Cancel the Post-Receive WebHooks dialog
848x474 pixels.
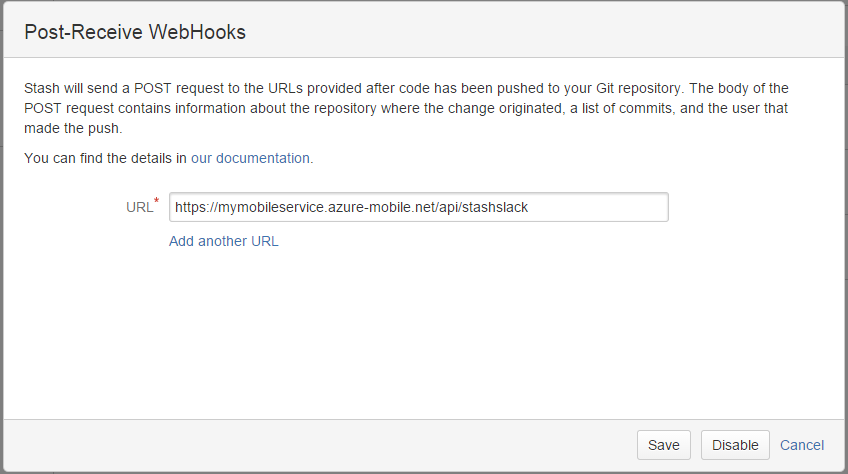(x=802, y=445)
